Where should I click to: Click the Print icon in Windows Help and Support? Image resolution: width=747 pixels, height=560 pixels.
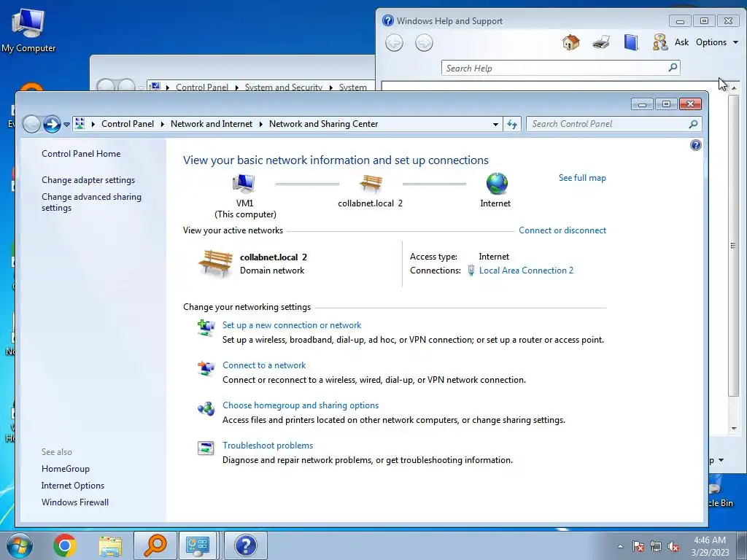(x=601, y=42)
